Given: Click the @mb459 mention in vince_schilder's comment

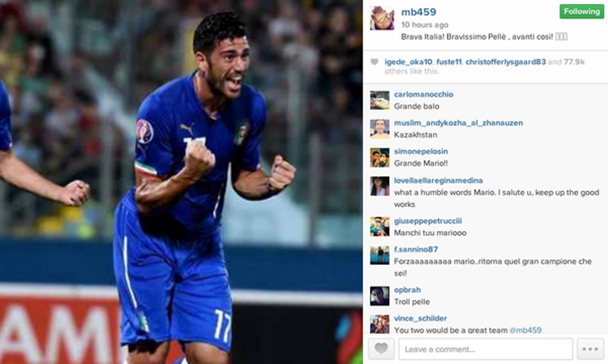Looking at the screenshot, I should coord(526,330).
